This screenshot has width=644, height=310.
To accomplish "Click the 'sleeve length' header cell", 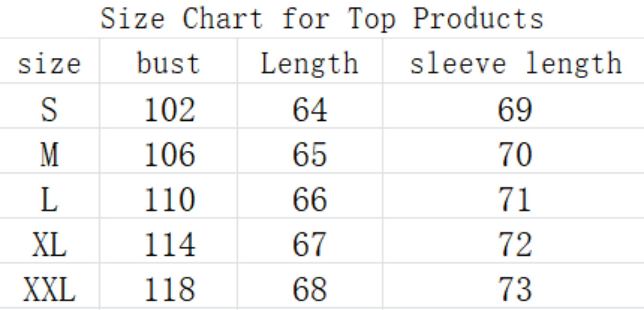I will pos(516,63).
